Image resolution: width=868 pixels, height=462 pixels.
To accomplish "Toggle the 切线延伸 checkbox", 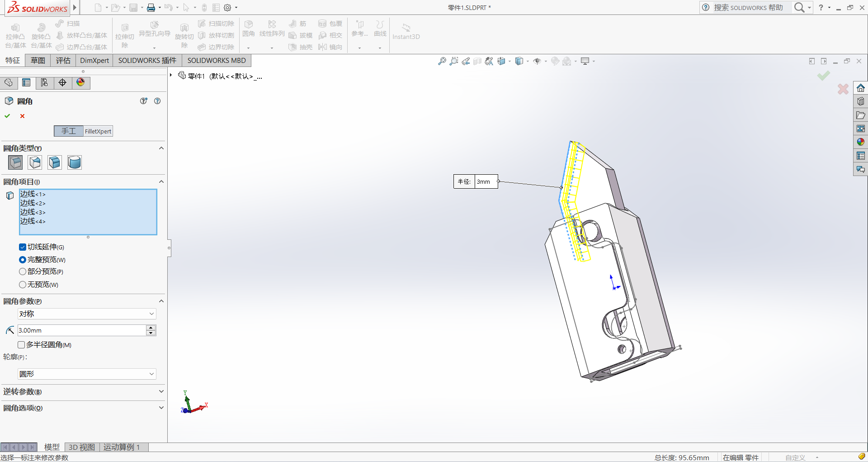I will (22, 247).
